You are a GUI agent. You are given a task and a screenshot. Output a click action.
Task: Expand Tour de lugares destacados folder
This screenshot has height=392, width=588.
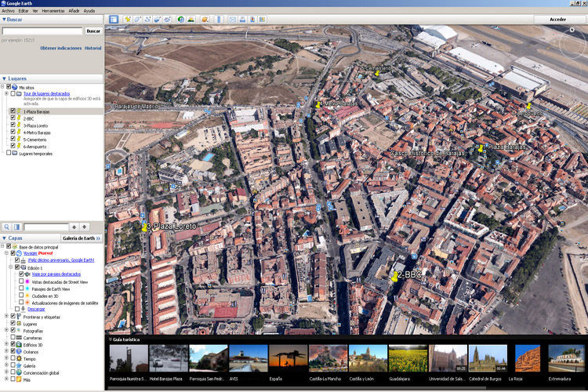pos(6,93)
